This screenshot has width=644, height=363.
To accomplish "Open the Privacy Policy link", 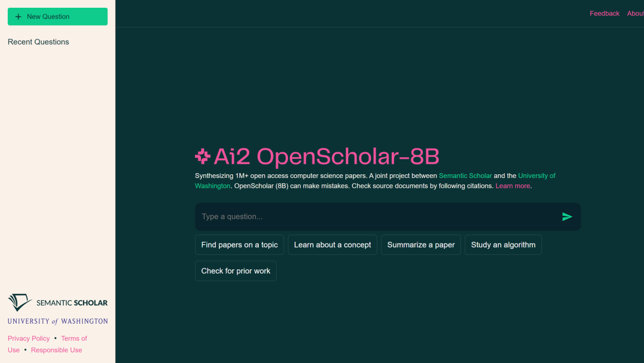I will click(29, 339).
